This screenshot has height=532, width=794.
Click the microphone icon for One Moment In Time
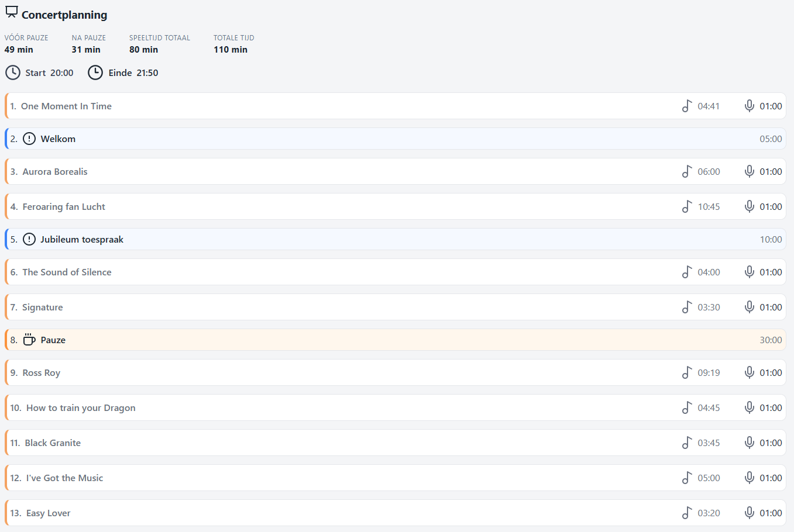[749, 106]
